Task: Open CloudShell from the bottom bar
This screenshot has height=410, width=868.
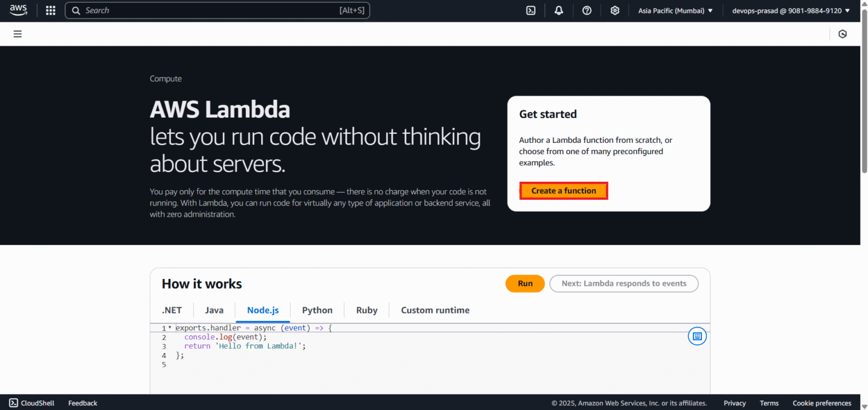Action: [x=32, y=403]
